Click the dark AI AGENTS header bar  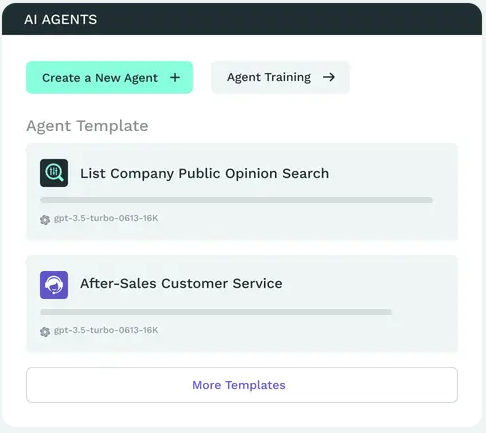tap(242, 19)
